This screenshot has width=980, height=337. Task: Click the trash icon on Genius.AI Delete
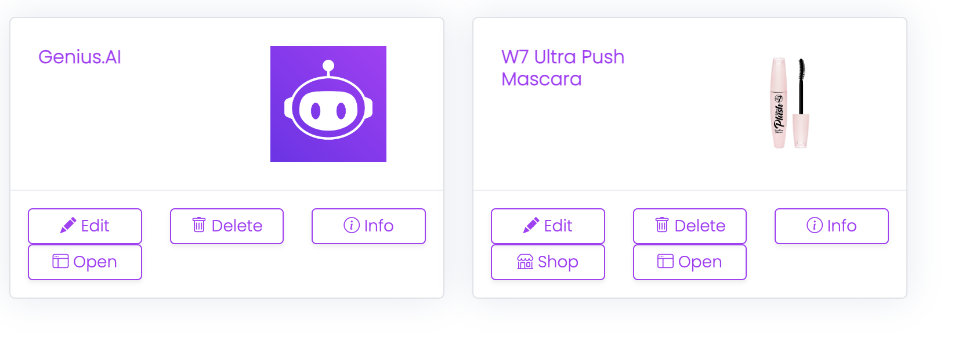199,225
